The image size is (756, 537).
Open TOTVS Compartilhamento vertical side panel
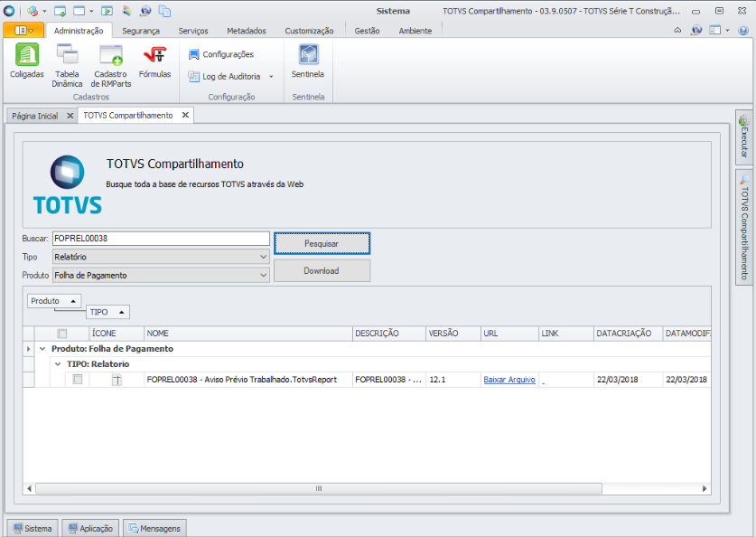744,227
